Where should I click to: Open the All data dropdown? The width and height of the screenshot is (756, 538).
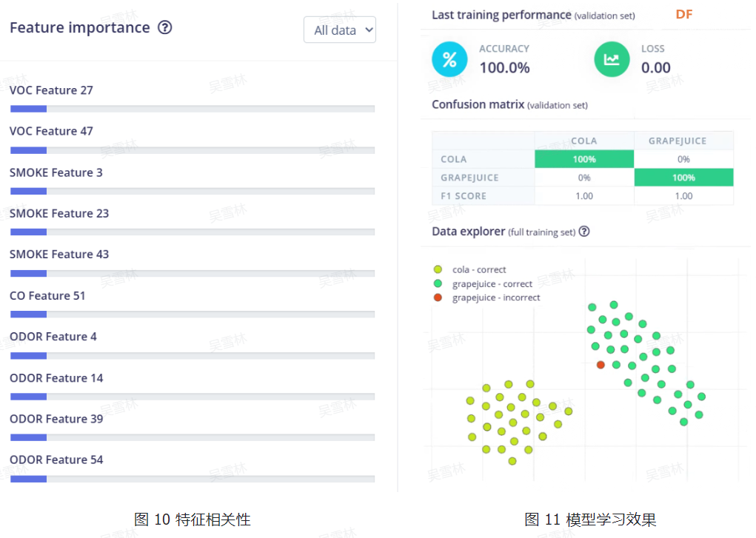pyautogui.click(x=339, y=30)
